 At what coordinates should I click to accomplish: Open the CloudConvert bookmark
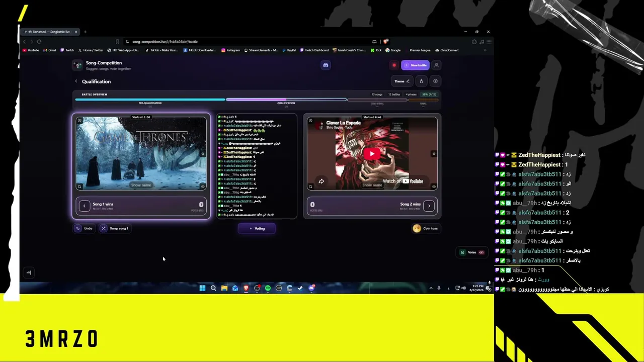[x=447, y=50]
